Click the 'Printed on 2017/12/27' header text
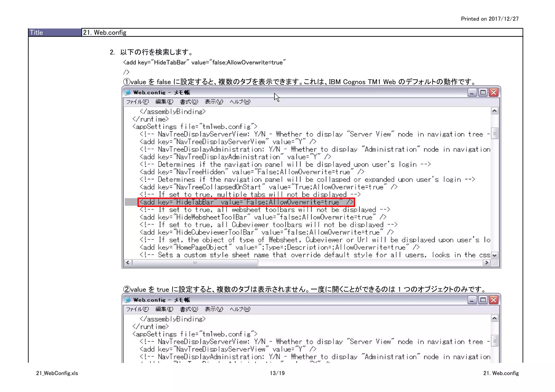Image resolution: width=555 pixels, height=392 pixels. point(490,19)
